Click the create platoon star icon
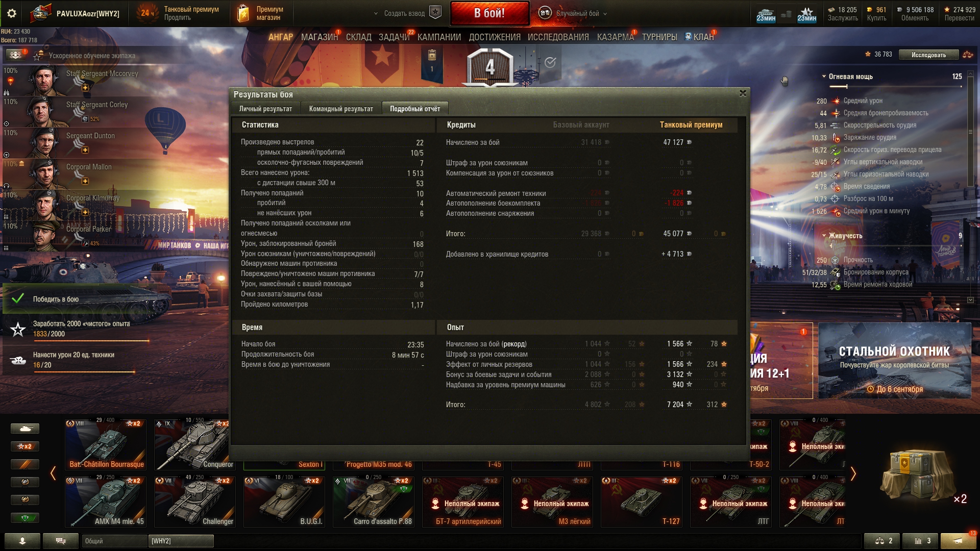 point(435,13)
